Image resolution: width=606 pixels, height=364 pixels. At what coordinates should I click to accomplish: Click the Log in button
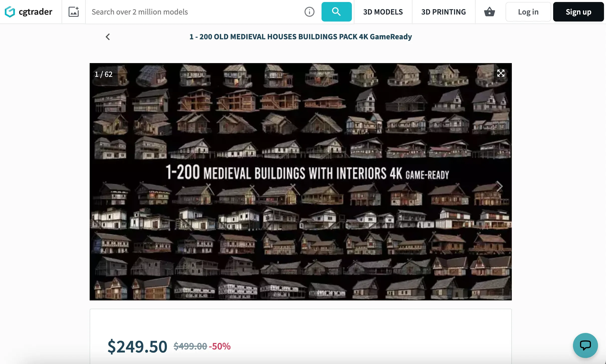pyautogui.click(x=528, y=12)
